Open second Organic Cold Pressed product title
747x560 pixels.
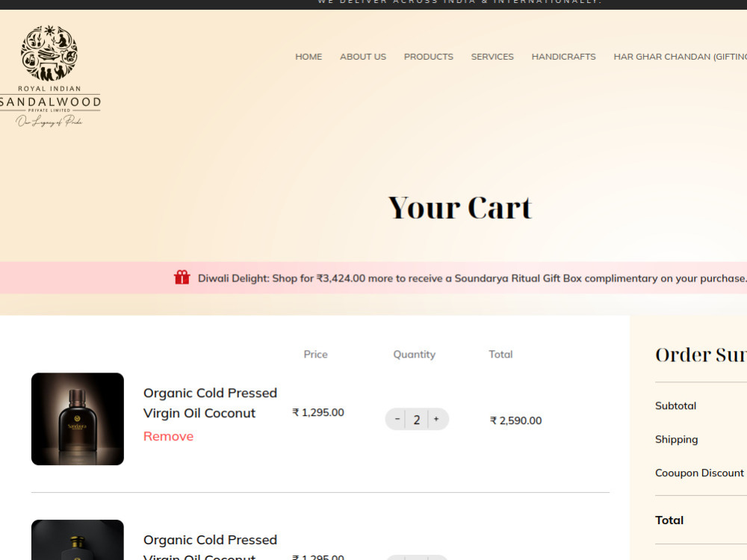(210, 547)
